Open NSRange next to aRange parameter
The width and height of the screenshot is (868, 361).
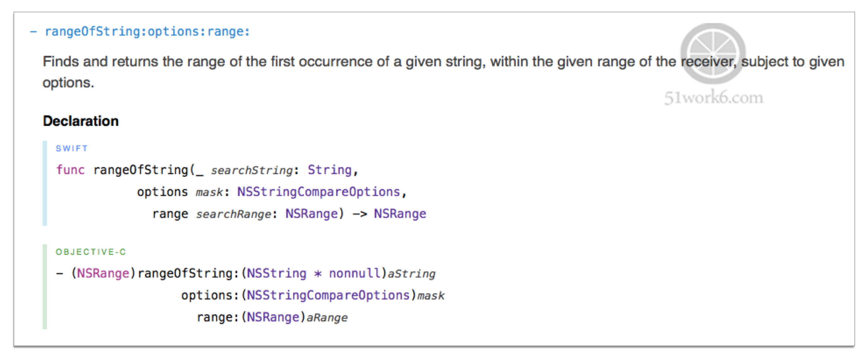(273, 317)
